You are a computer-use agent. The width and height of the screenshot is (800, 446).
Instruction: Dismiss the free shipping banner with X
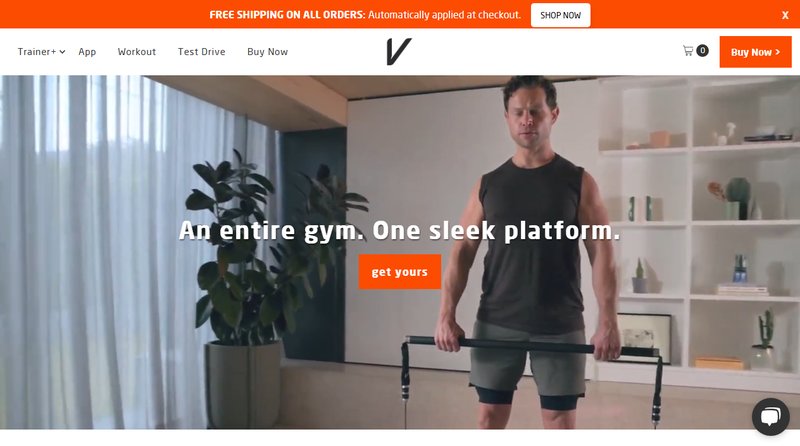click(785, 15)
